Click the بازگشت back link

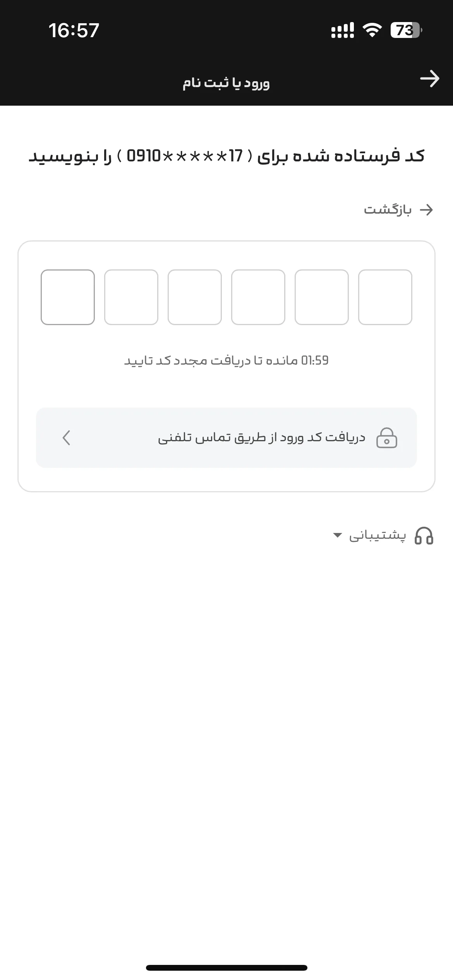tap(398, 210)
